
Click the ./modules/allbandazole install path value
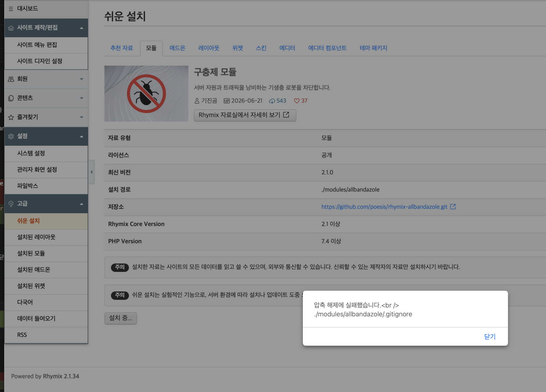[350, 189]
